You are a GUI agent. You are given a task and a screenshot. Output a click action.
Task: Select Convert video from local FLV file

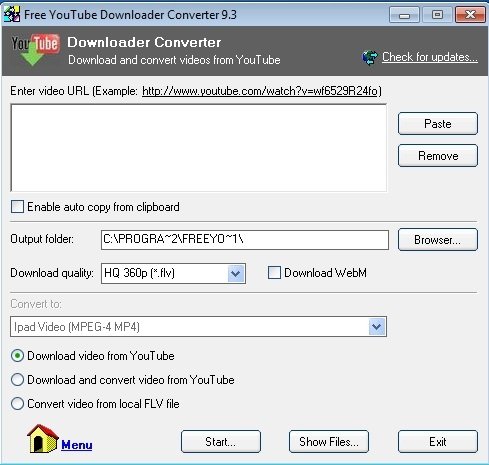[17, 404]
